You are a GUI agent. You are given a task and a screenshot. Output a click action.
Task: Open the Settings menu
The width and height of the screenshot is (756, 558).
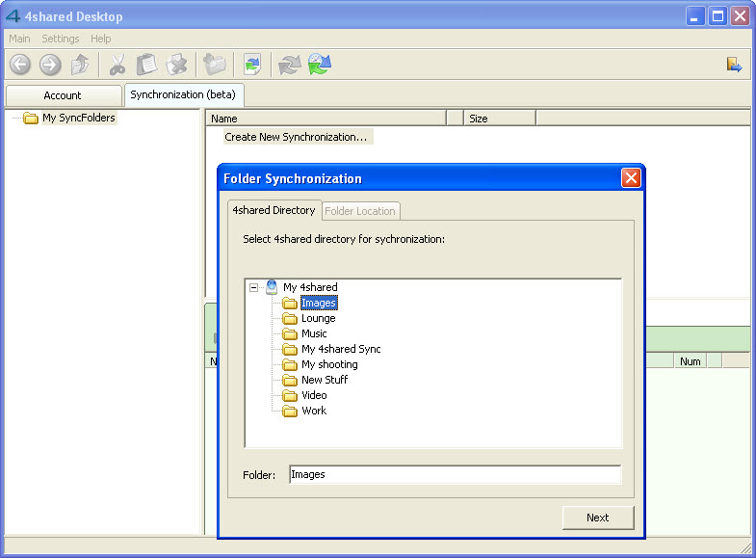click(x=61, y=39)
